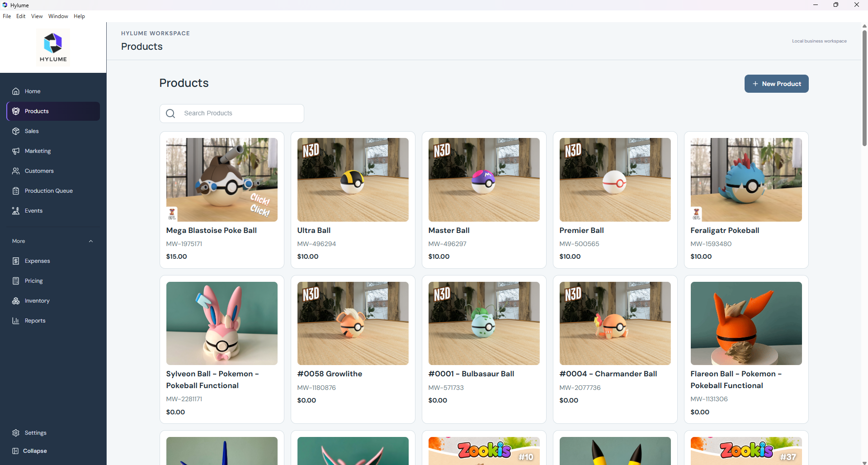Open the Bulbasaur Ball product image
Image resolution: width=868 pixels, height=465 pixels.
[x=484, y=323]
